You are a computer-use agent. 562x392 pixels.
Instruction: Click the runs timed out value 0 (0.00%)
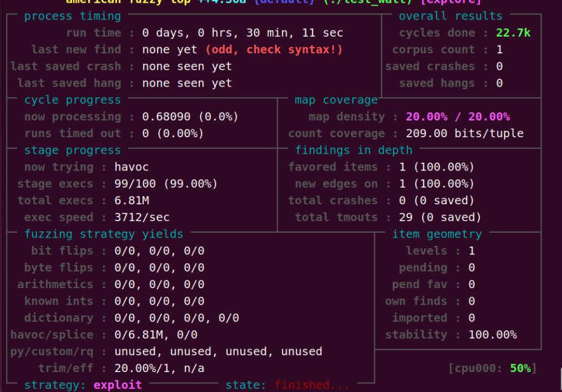click(173, 134)
